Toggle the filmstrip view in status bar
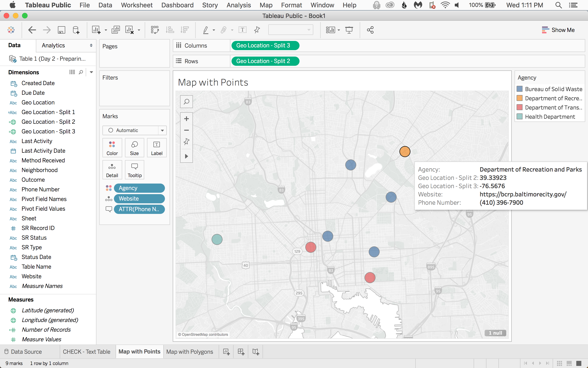 (x=569, y=363)
